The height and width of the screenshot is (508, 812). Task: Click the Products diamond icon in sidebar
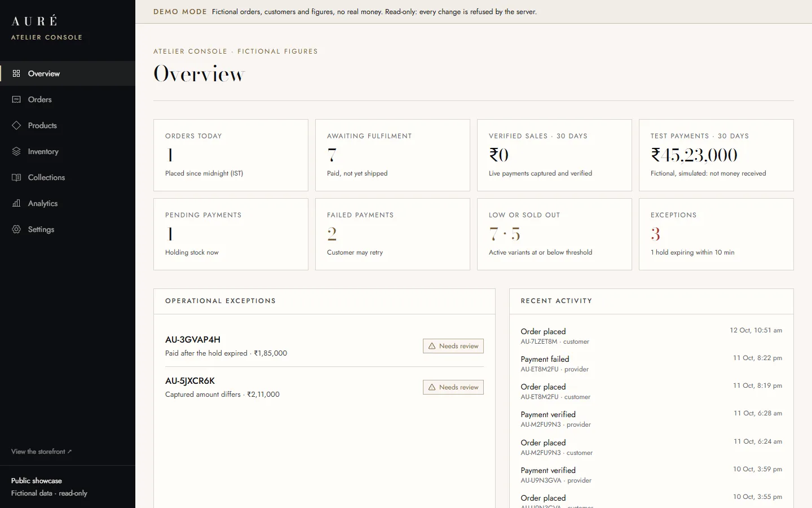click(16, 125)
